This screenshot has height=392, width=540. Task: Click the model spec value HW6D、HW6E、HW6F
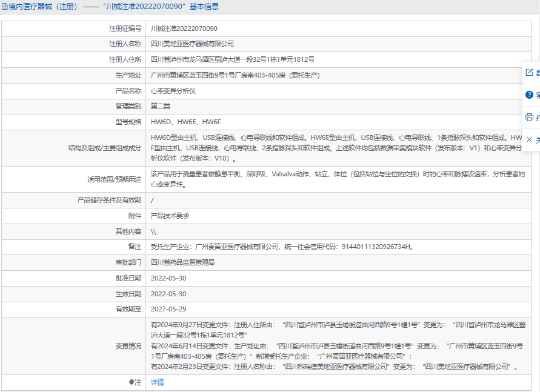[x=185, y=122]
